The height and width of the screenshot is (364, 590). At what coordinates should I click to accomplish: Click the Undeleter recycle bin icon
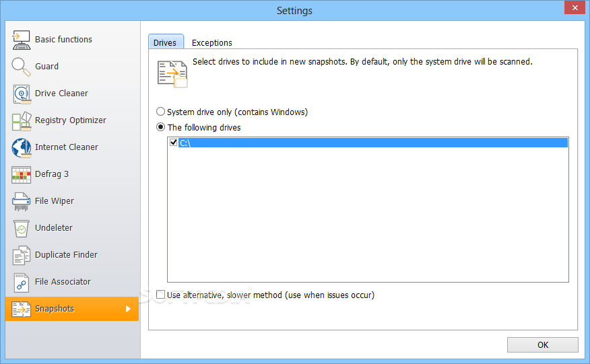click(21, 229)
